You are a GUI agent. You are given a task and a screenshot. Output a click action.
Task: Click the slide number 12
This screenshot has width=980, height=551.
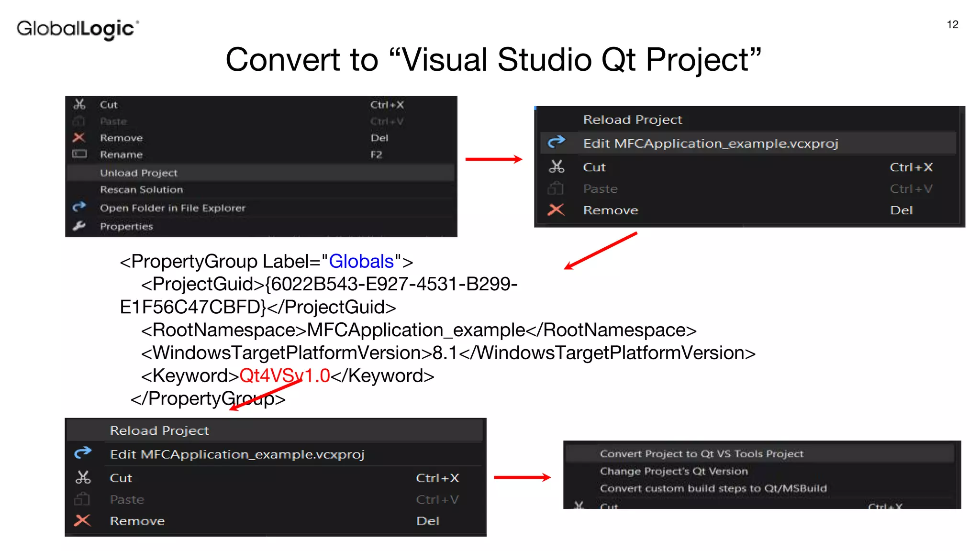coord(952,24)
